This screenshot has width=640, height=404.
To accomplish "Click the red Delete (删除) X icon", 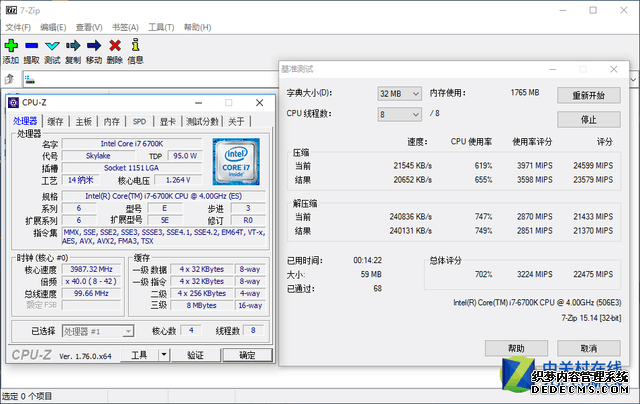I will [115, 45].
